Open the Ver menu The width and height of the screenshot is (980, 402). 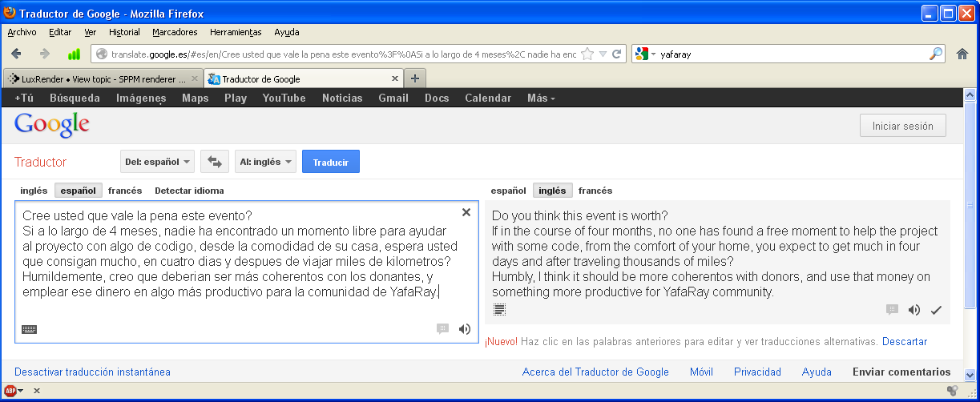(91, 32)
